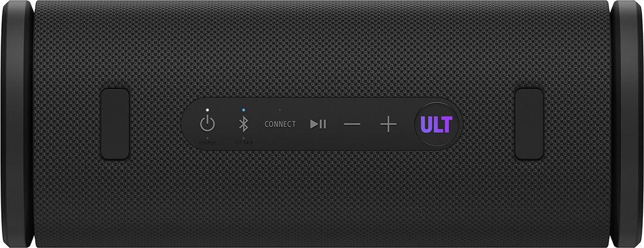Click the left rubber foot pad
This screenshot has width=644, height=248.
[115, 124]
